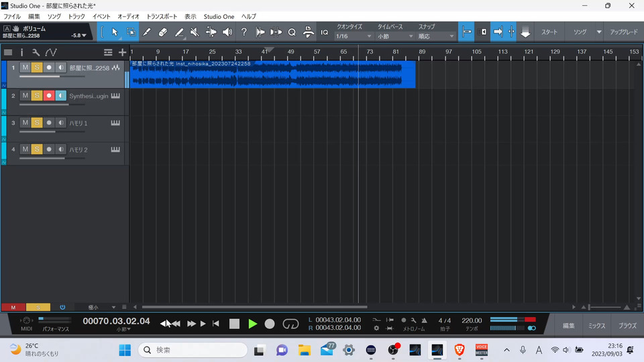Toggle monitor on ハモリ1 track

click(x=61, y=123)
